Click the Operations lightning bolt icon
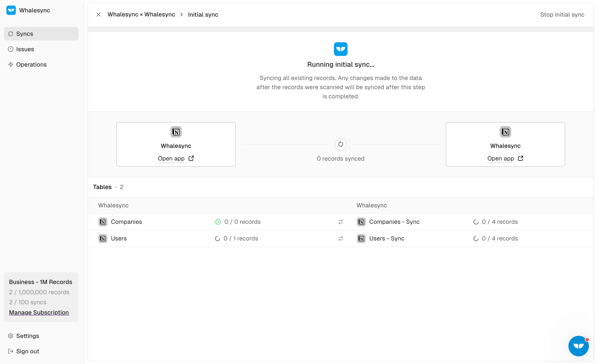 pos(11,64)
